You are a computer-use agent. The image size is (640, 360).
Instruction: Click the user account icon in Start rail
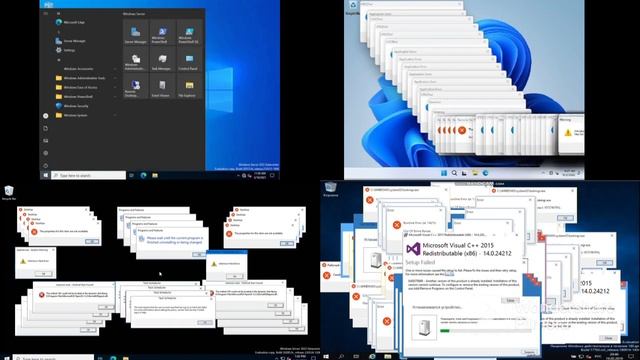pos(46,116)
